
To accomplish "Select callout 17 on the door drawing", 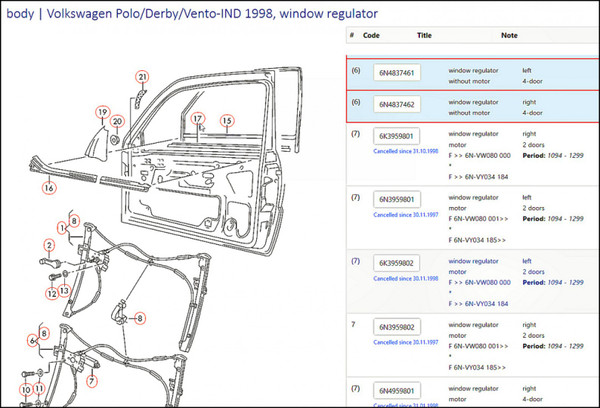I will [x=197, y=118].
